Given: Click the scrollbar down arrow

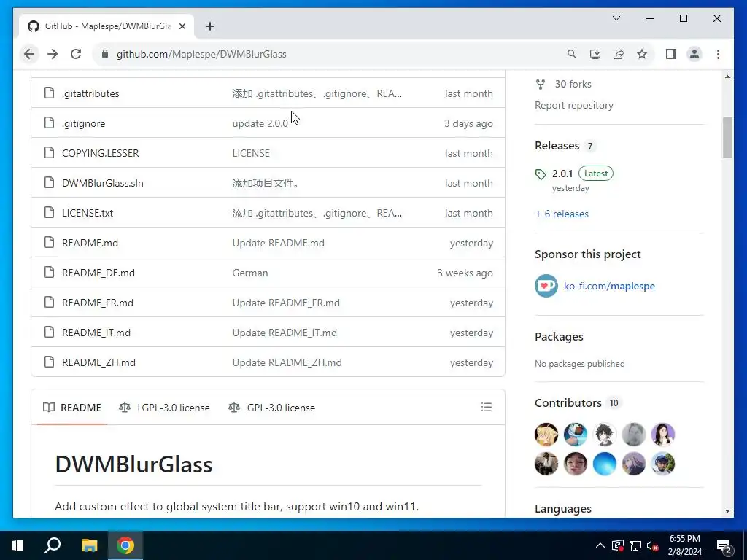Looking at the screenshot, I should 727,511.
